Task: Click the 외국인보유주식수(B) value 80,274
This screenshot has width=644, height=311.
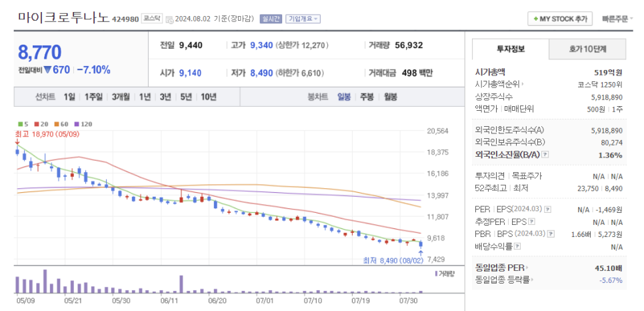Action: (613, 143)
